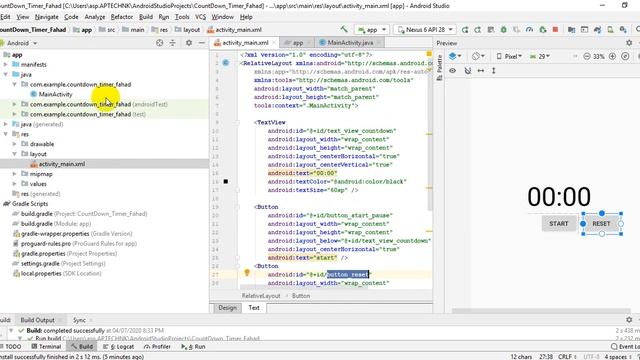Collapse the java folder
Screen dimensions: 640x360
6,74
